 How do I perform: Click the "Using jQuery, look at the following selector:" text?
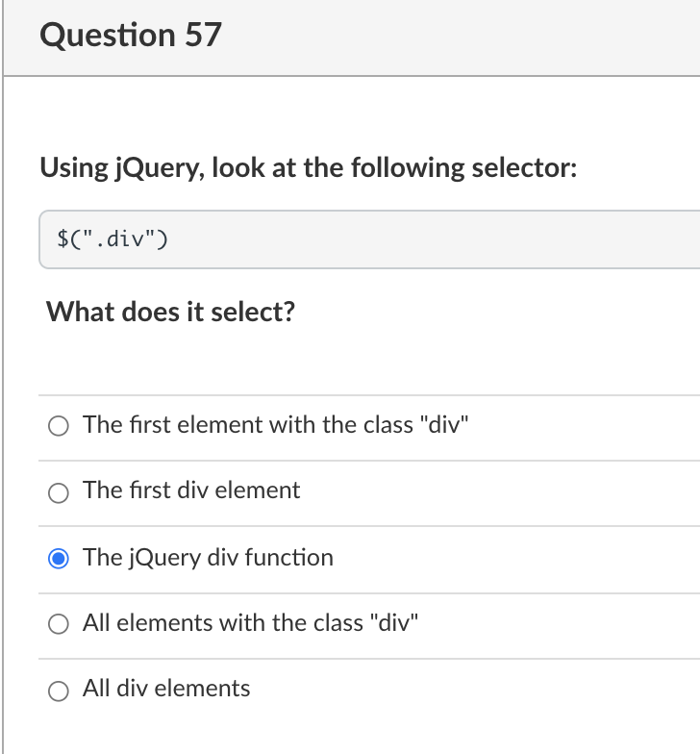[308, 168]
